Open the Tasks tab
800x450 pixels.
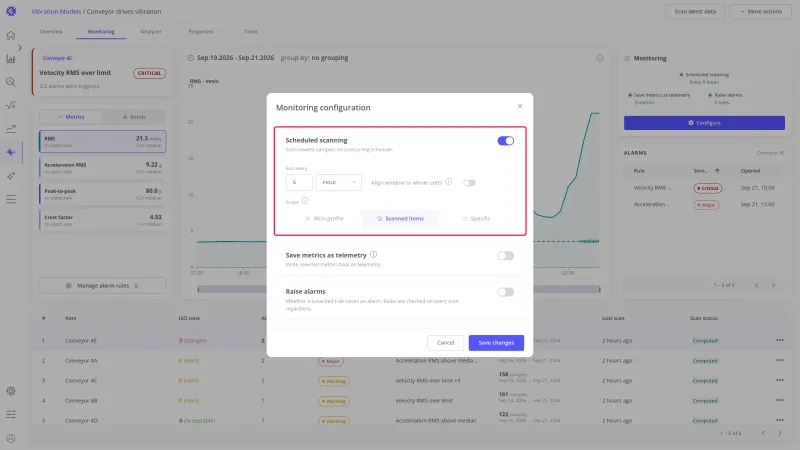coord(251,32)
